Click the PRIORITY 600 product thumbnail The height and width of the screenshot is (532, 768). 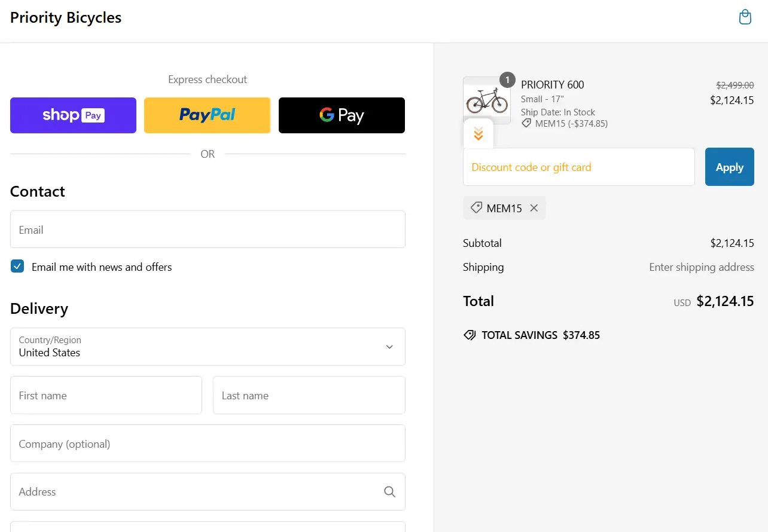tap(486, 99)
